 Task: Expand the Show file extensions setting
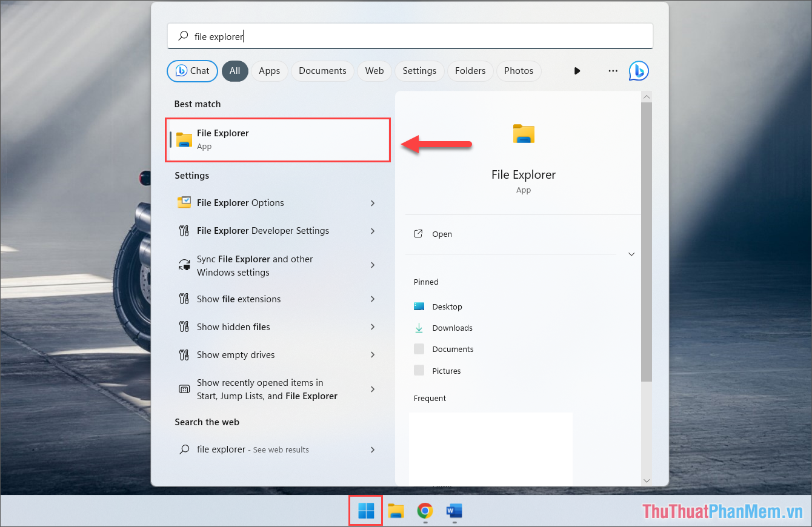point(372,299)
